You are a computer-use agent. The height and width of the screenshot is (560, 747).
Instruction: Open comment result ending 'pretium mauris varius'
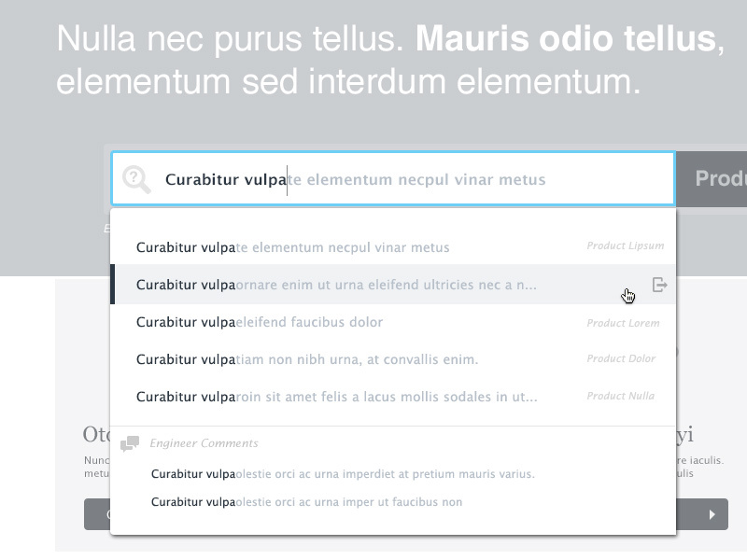pyautogui.click(x=343, y=474)
